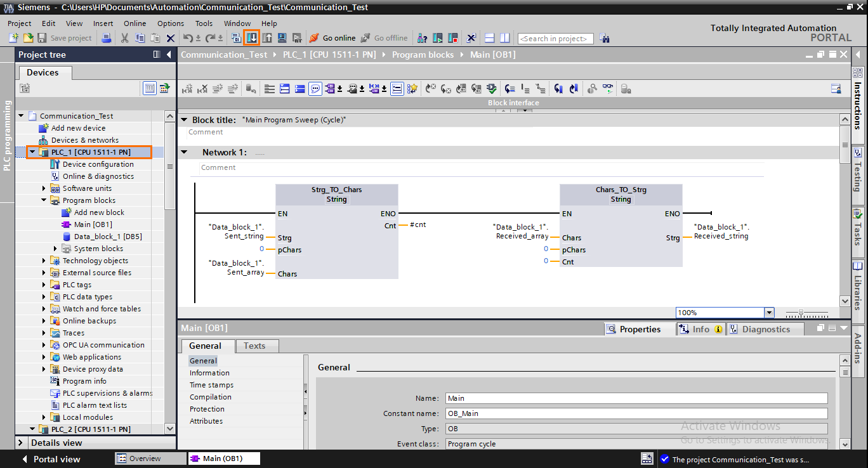This screenshot has height=468, width=868.
Task: Click the Constant name field OB_Main
Action: 636,413
